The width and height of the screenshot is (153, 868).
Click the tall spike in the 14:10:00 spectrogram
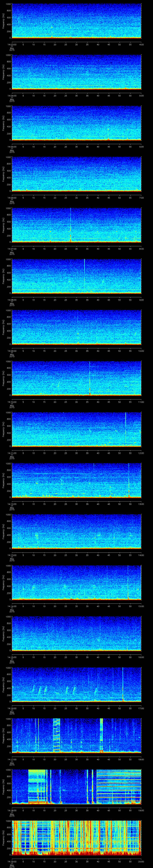(90, 378)
